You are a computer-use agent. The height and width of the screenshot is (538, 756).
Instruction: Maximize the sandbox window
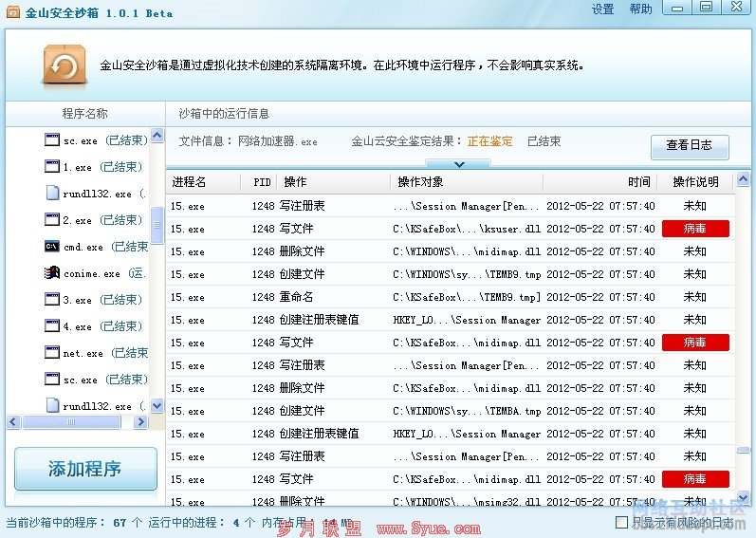pos(707,7)
